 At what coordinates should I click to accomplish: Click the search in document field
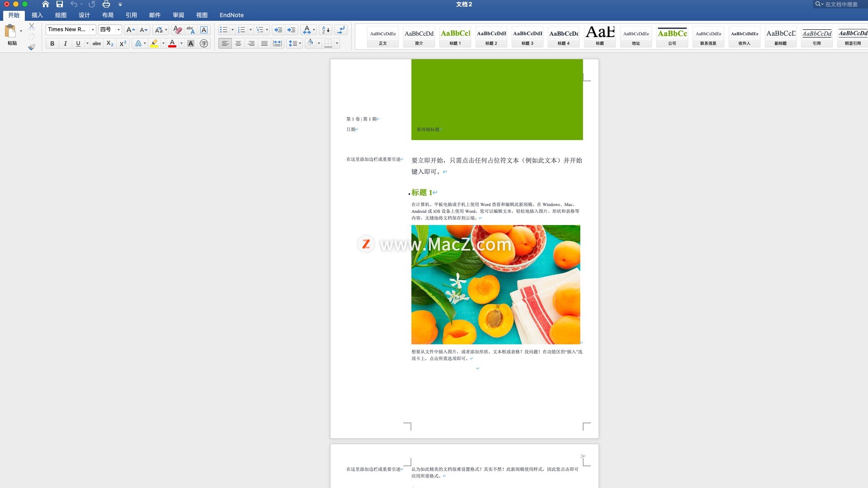(x=840, y=4)
